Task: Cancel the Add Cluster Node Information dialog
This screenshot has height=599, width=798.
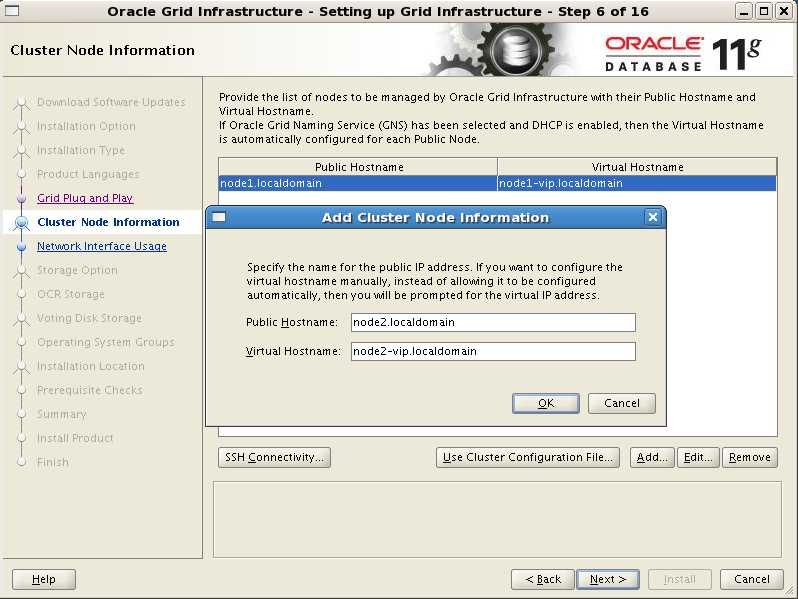Action: point(621,403)
